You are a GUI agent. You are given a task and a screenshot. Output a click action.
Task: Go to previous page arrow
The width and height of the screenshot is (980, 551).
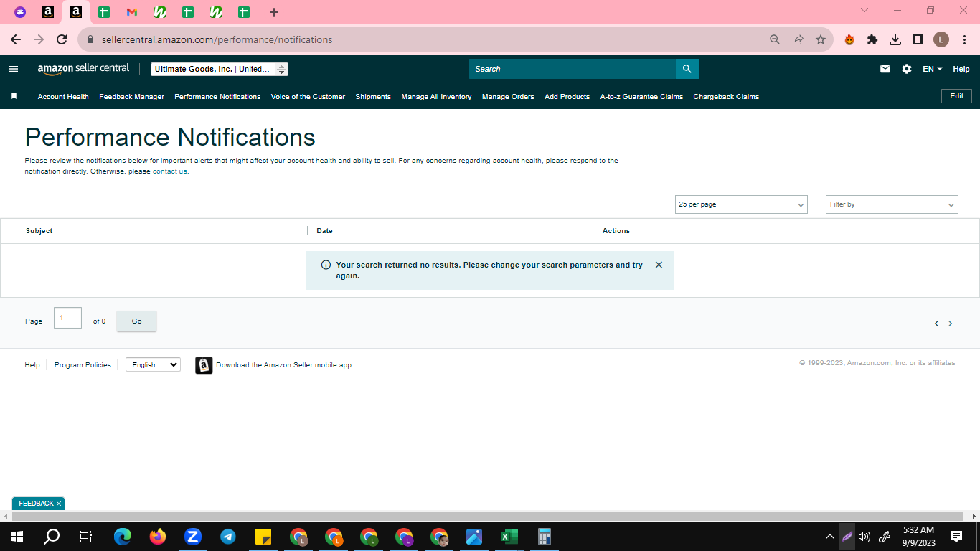(x=936, y=324)
